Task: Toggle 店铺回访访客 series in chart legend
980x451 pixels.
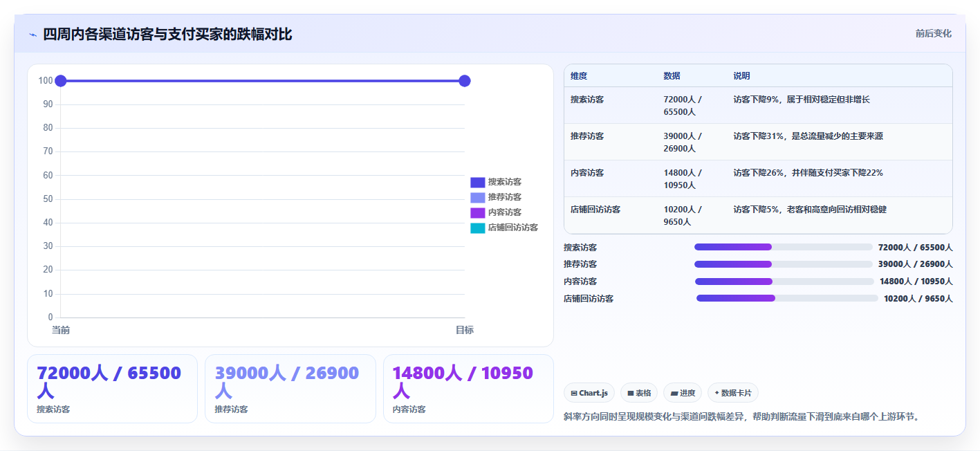Action: click(504, 228)
